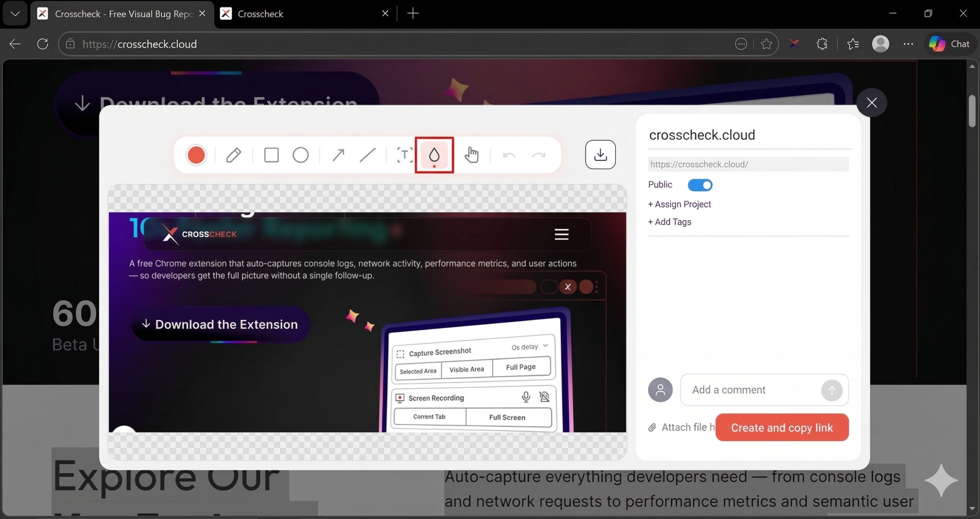980x519 pixels.
Task: Open the browser profile account menu
Action: click(881, 43)
